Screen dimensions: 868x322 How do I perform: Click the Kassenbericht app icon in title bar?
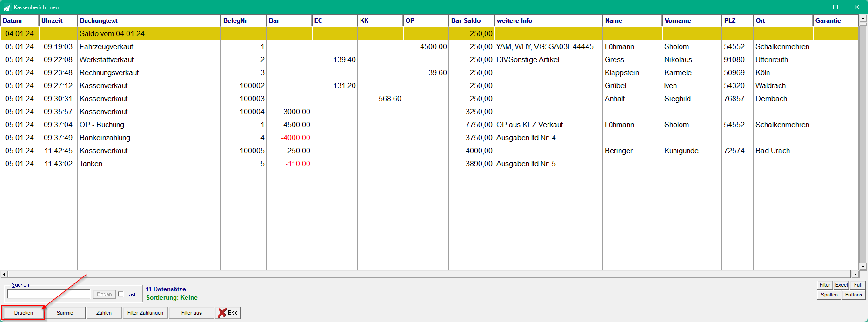(7, 7)
